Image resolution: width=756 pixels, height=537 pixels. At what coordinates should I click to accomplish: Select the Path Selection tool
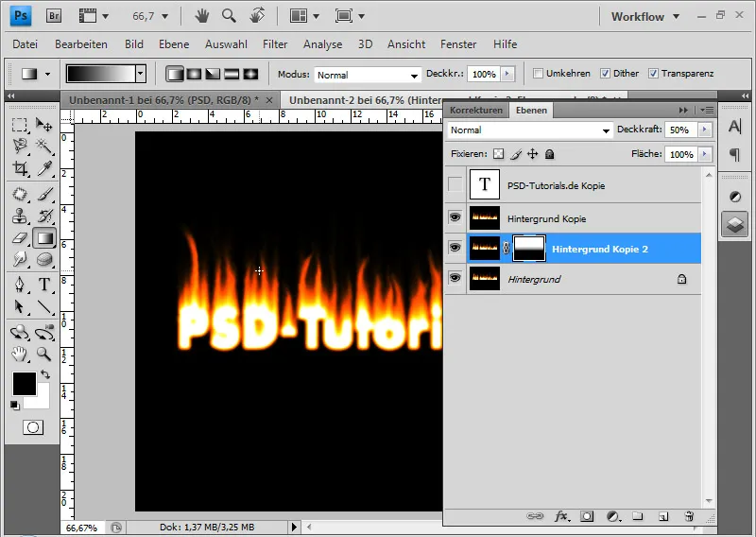19,306
